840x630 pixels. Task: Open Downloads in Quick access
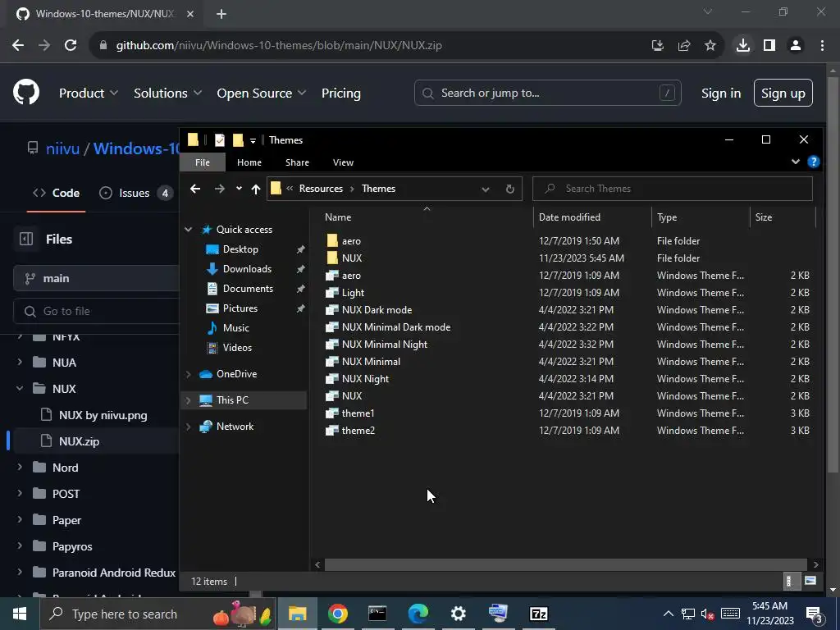click(x=247, y=269)
